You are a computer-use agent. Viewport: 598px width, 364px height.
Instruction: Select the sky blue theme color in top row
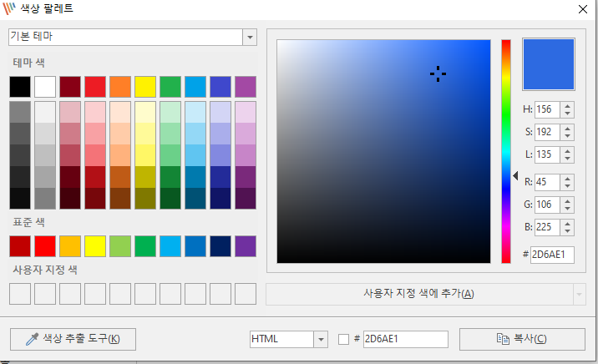(195, 87)
